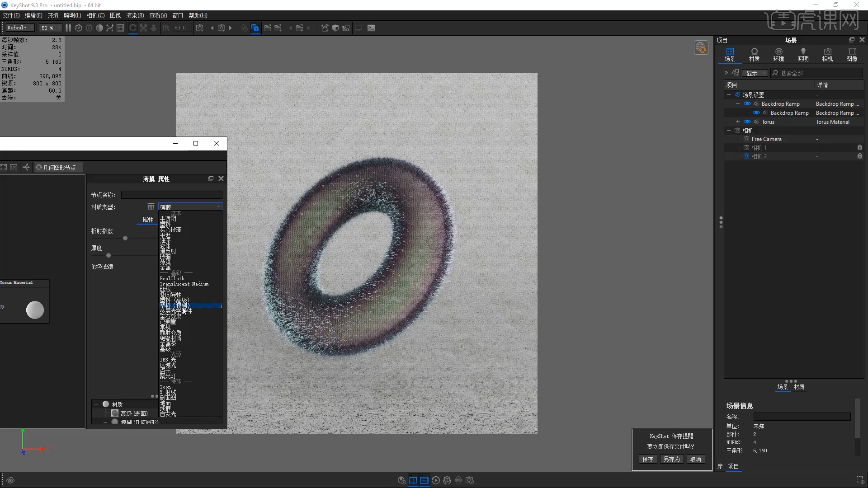The width and height of the screenshot is (868, 488).
Task: Pause real-time rendering in toolbar
Action: coord(68,28)
